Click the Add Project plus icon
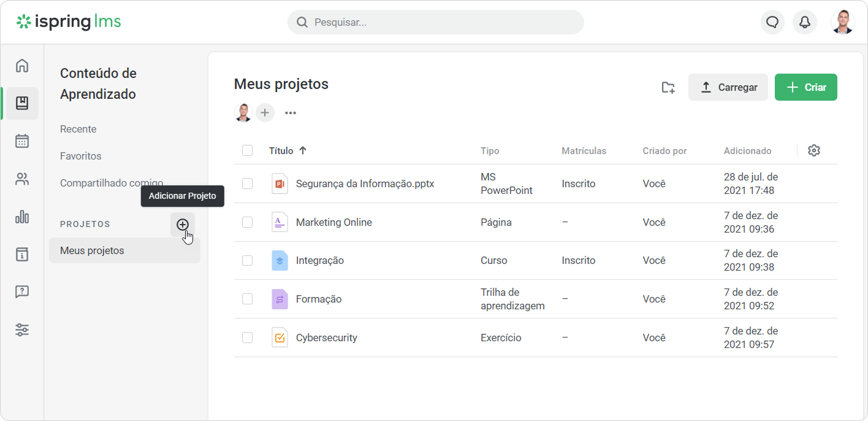 [x=183, y=225]
